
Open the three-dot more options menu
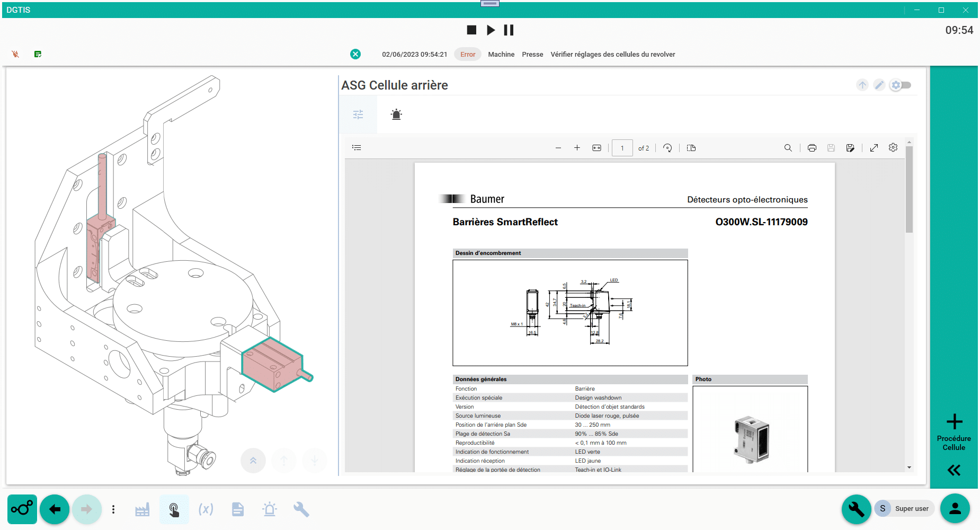coord(113,509)
